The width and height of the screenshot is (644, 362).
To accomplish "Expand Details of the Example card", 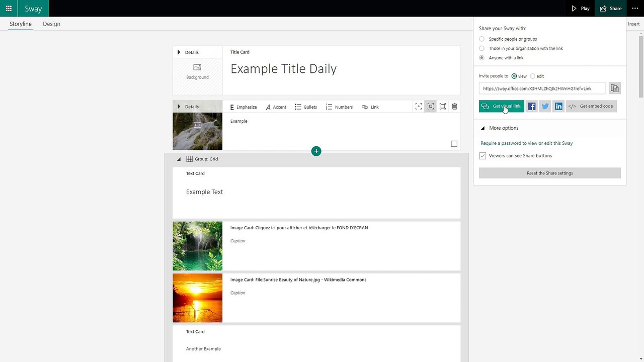I will pyautogui.click(x=188, y=107).
